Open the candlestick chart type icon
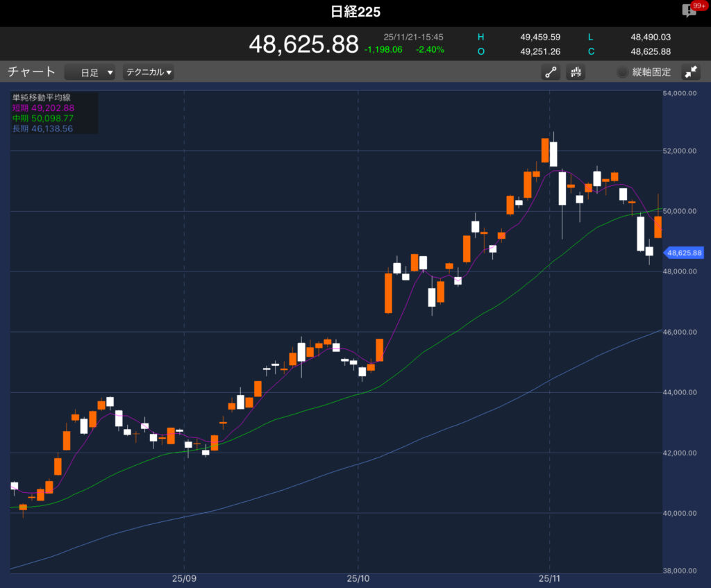This screenshot has width=711, height=588. pos(576,72)
